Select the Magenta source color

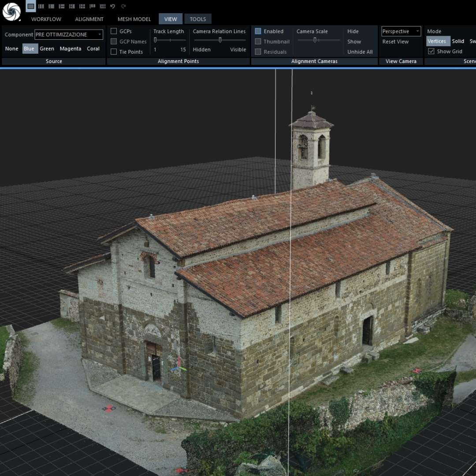[x=70, y=48]
